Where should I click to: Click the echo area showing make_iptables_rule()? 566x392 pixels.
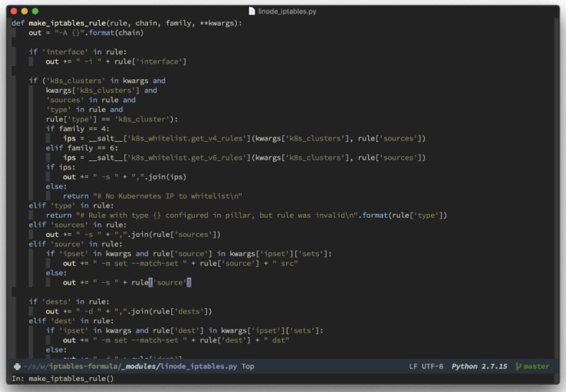point(62,378)
